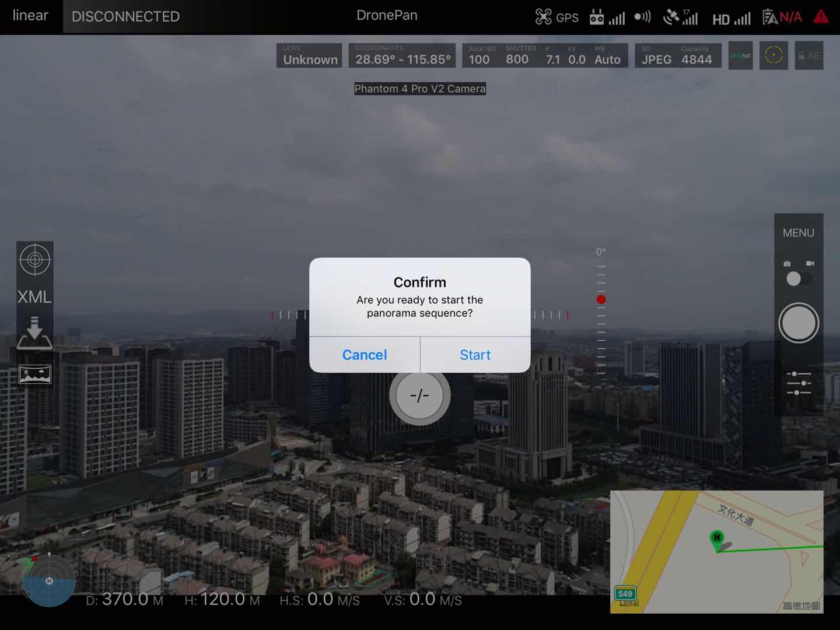Tap the Phantom 4 Pro V2 Camera label
Image resolution: width=840 pixels, height=630 pixels.
(x=420, y=89)
